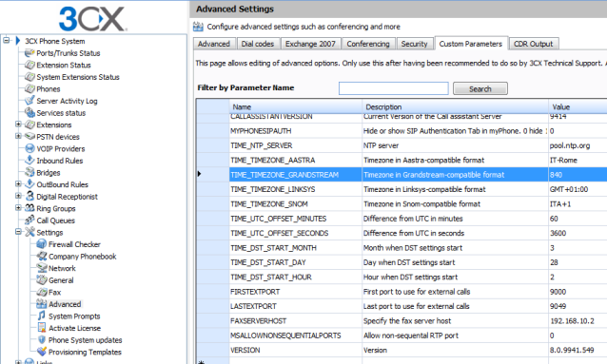The width and height of the screenshot is (607, 364).
Task: Click the Filter by Parameter Name field
Action: tap(393, 88)
